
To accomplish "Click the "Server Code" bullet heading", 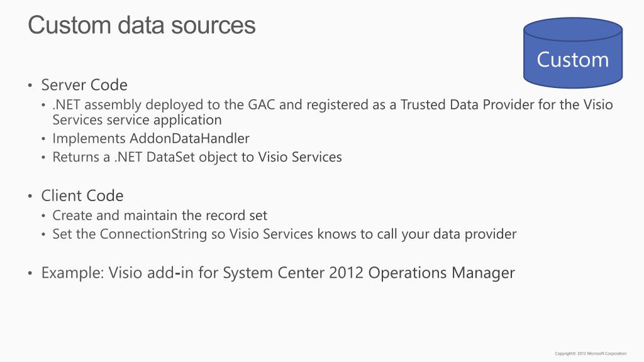I will pyautogui.click(x=84, y=85).
